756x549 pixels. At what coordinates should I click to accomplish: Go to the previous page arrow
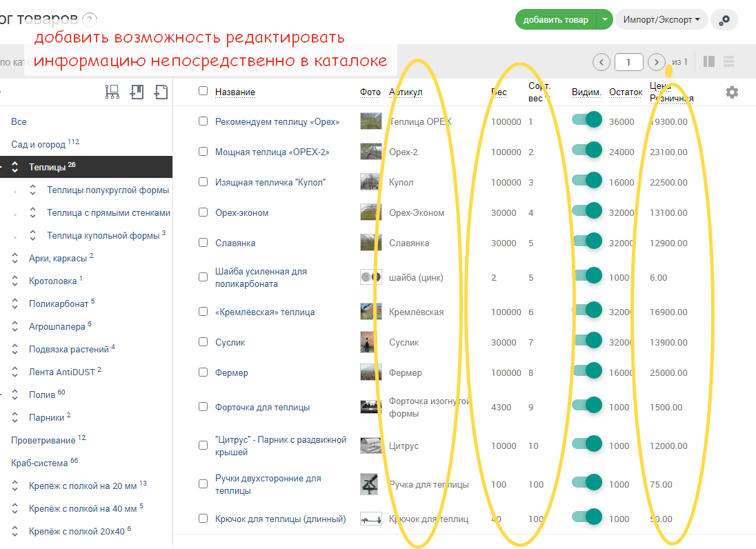click(x=601, y=62)
